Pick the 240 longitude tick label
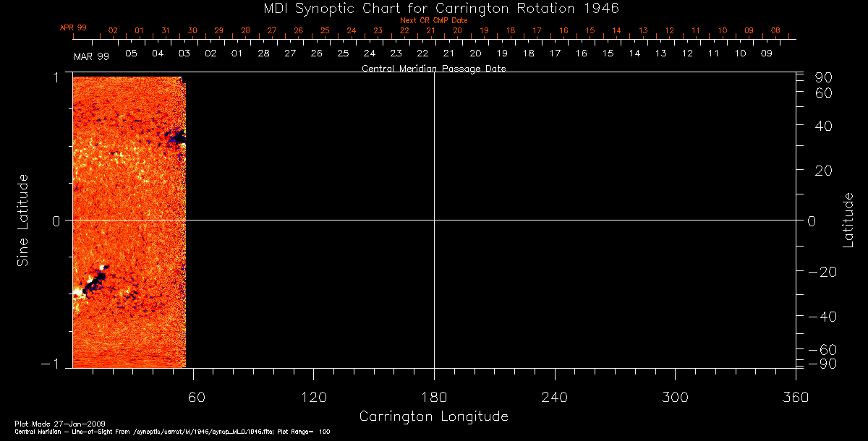868x441 pixels. [x=554, y=397]
